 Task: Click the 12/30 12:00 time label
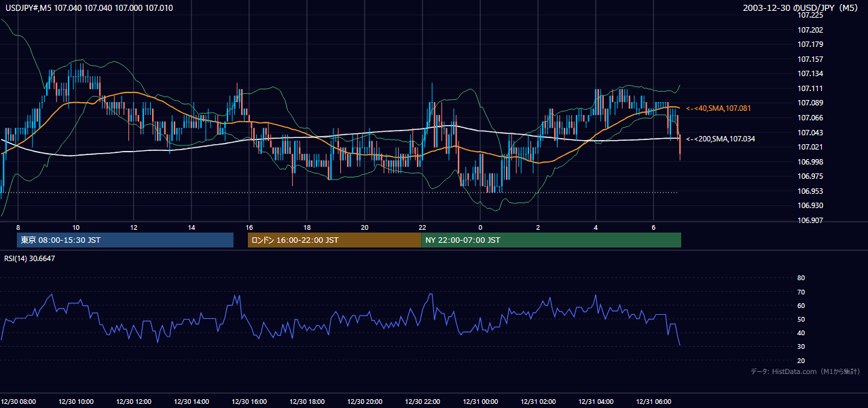(x=134, y=401)
